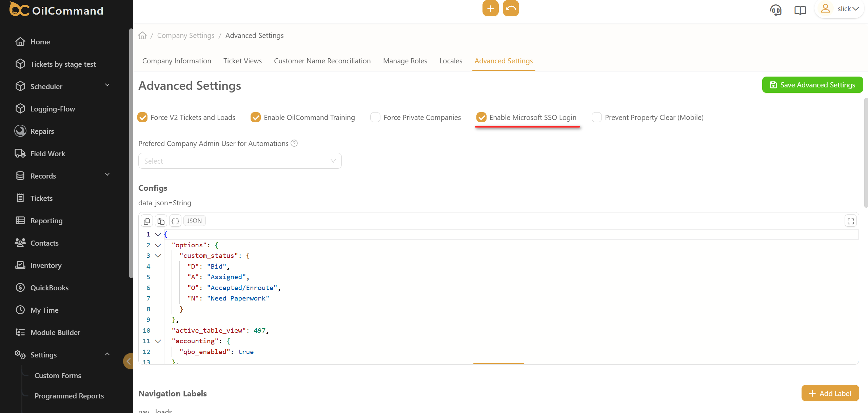Viewport: 868px width, 413px height.
Task: Open the Prefered Company Admin Select dropdown
Action: [240, 161]
